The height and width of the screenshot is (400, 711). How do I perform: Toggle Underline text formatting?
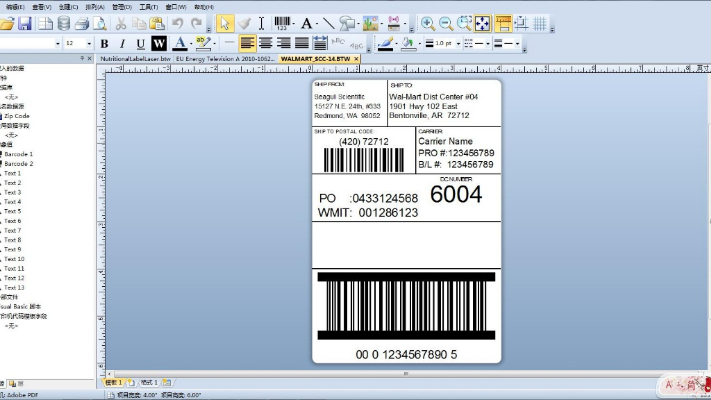(x=140, y=44)
